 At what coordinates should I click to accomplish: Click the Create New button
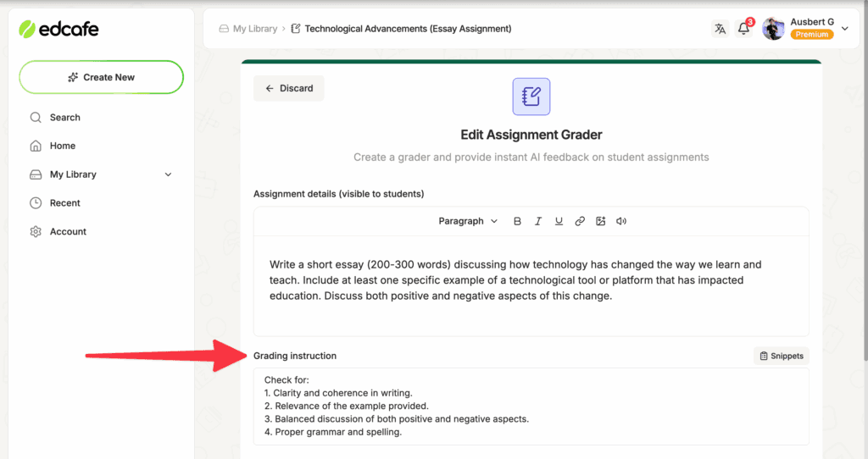pyautogui.click(x=101, y=77)
